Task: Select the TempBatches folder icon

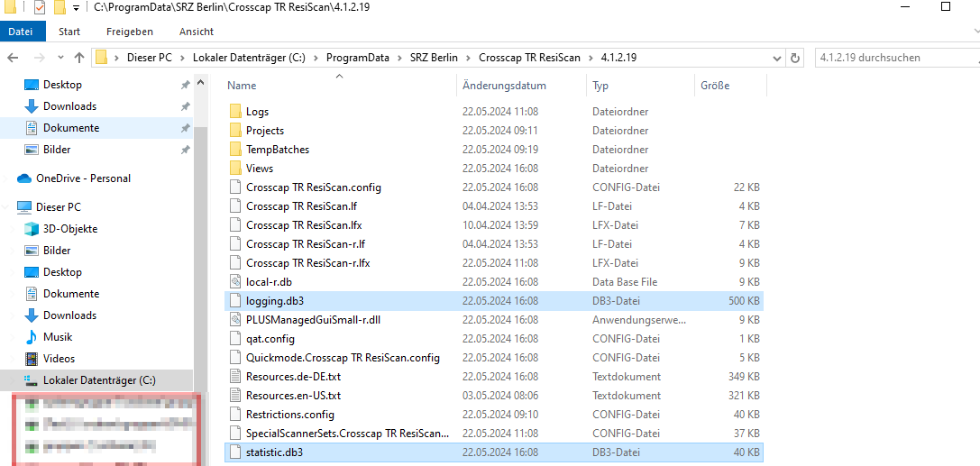Action: coord(235,150)
